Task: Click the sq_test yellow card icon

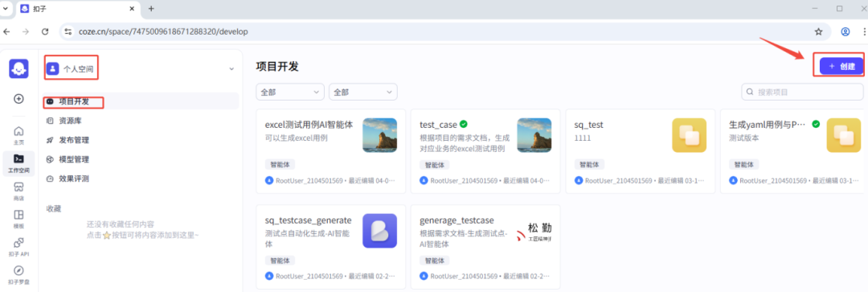Action: 690,135
